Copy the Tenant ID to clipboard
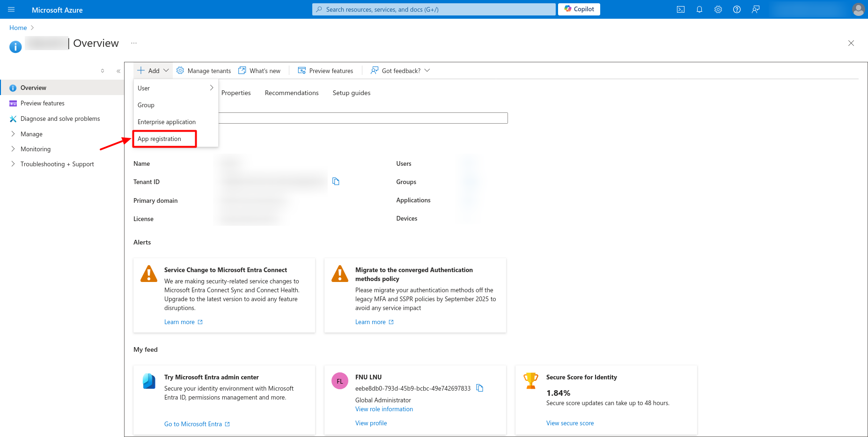Image resolution: width=868 pixels, height=437 pixels. 336,181
